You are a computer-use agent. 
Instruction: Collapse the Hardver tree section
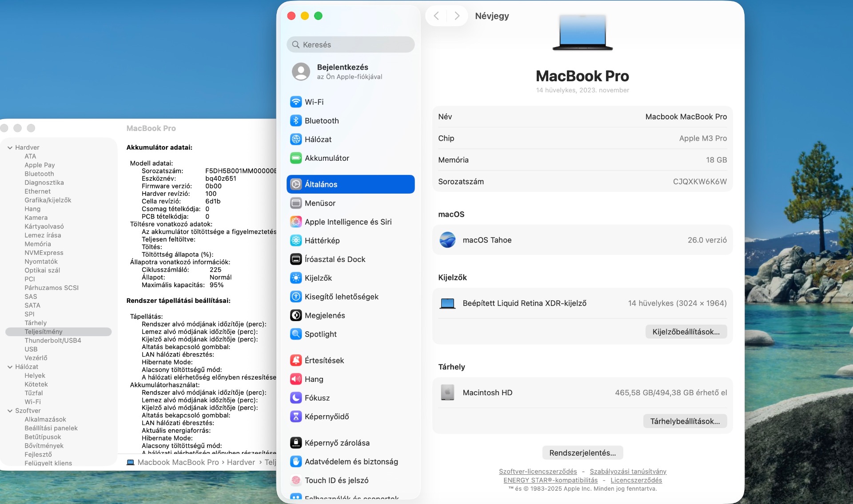[10, 147]
